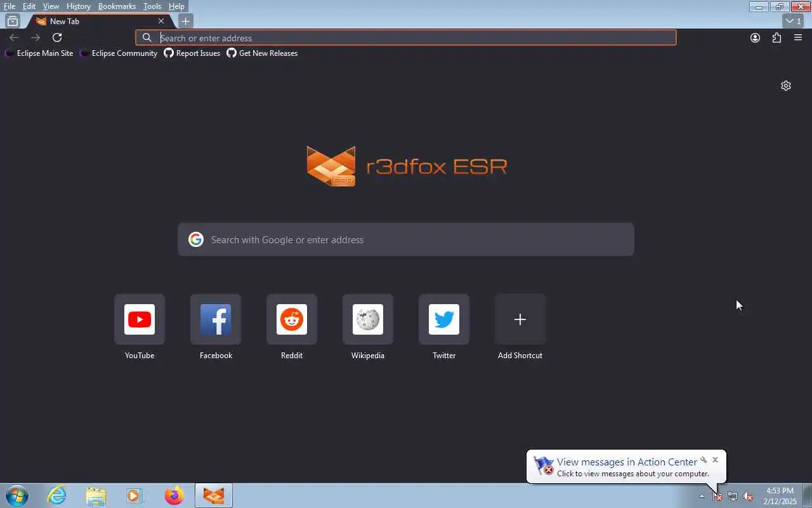Open the Windows Start button
The height and width of the screenshot is (508, 812).
point(16,495)
